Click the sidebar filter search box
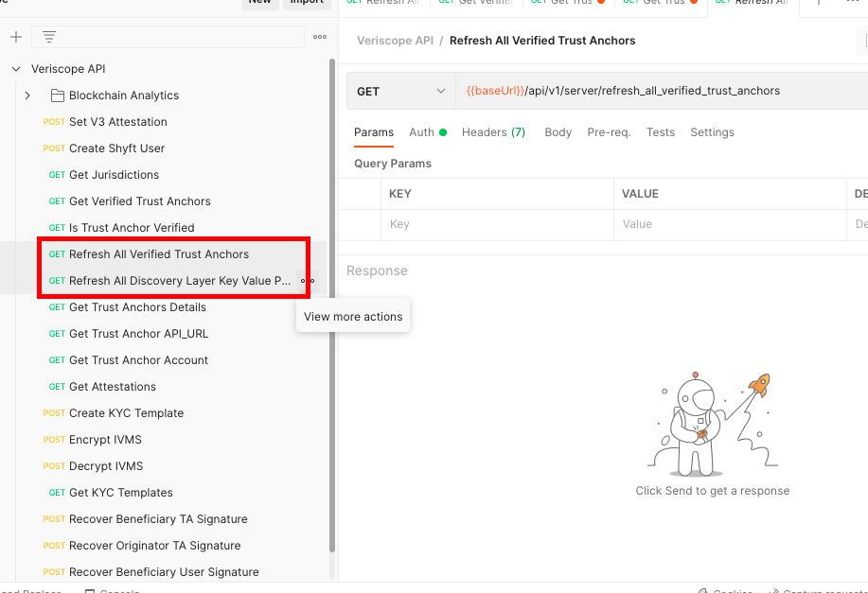The height and width of the screenshot is (593, 868). [x=168, y=37]
